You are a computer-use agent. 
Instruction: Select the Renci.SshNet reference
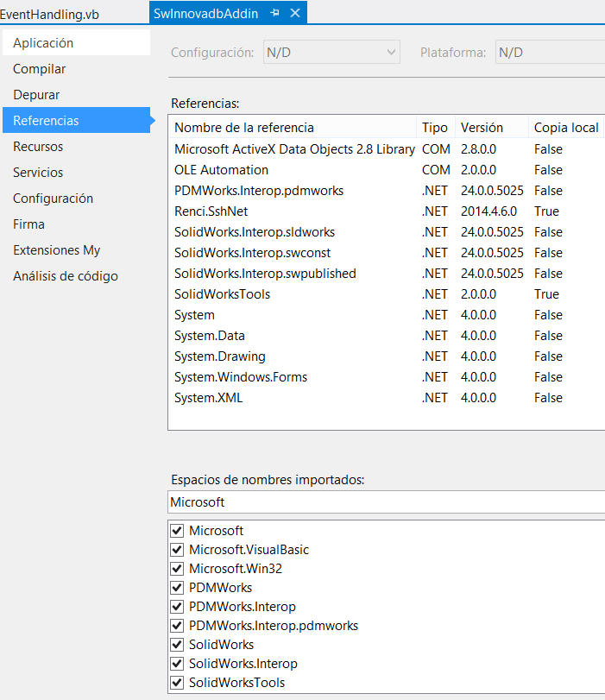click(387, 211)
